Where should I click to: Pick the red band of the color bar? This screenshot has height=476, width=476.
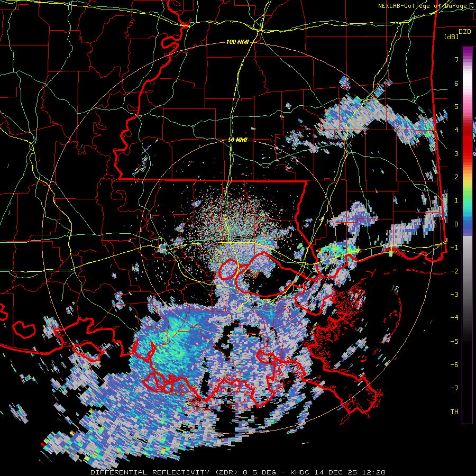(467, 143)
